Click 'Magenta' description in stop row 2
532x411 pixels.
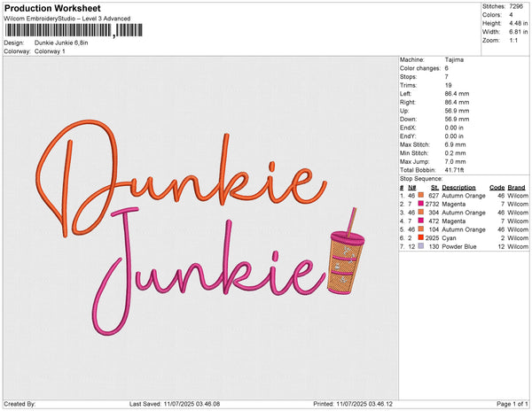[454, 204]
